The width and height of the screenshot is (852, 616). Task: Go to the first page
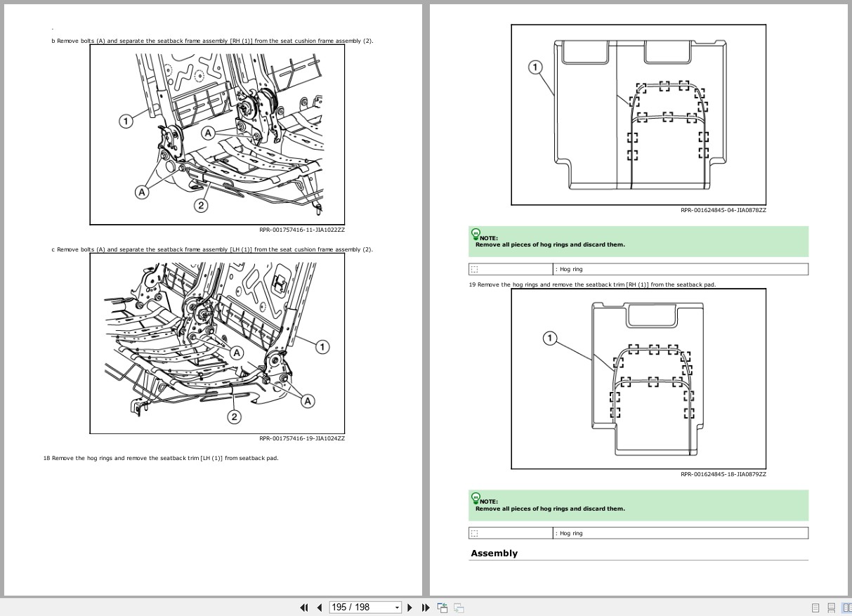[304, 608]
